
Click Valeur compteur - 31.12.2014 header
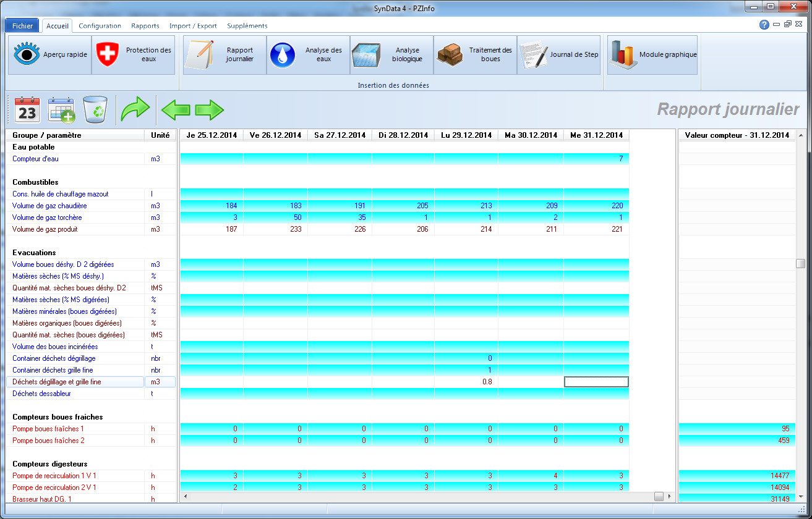click(737, 135)
